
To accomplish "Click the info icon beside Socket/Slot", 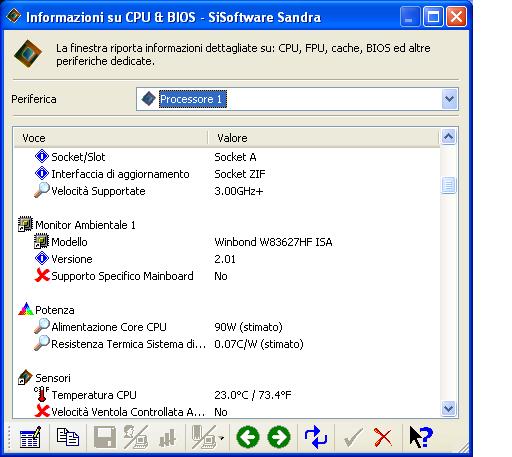I will tap(42, 156).
